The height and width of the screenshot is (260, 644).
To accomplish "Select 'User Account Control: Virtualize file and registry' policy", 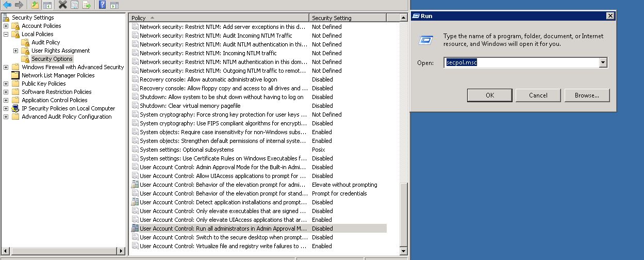I will pyautogui.click(x=224, y=246).
